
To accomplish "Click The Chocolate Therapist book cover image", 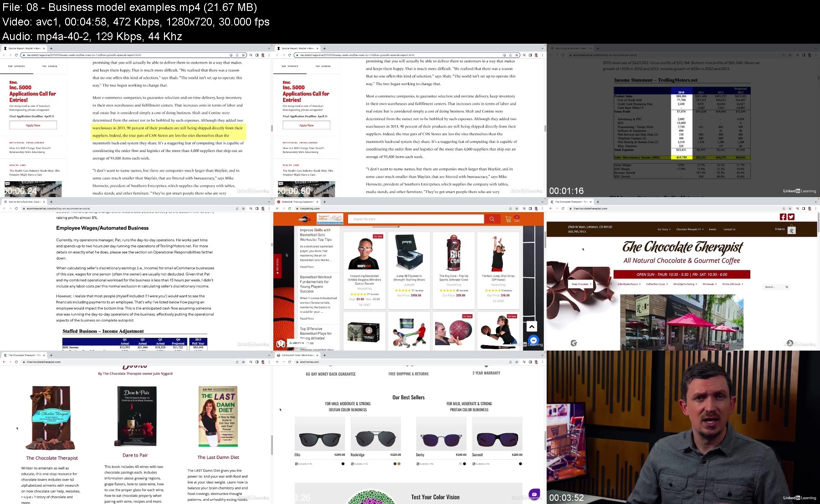I will coord(51,418).
